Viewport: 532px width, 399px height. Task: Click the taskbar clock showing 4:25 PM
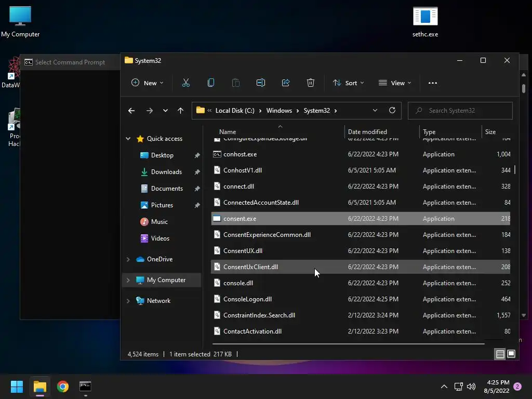[497, 387]
